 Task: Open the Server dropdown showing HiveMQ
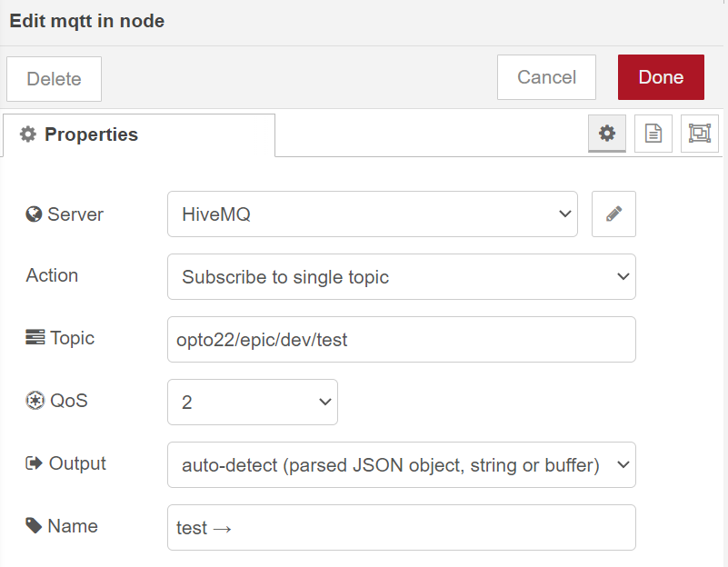[373, 214]
